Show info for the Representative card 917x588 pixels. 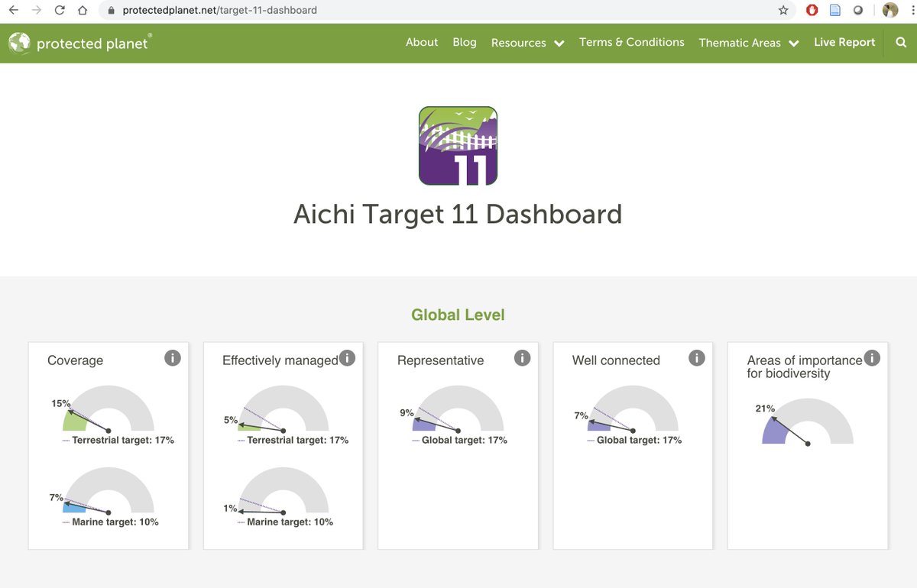[522, 358]
